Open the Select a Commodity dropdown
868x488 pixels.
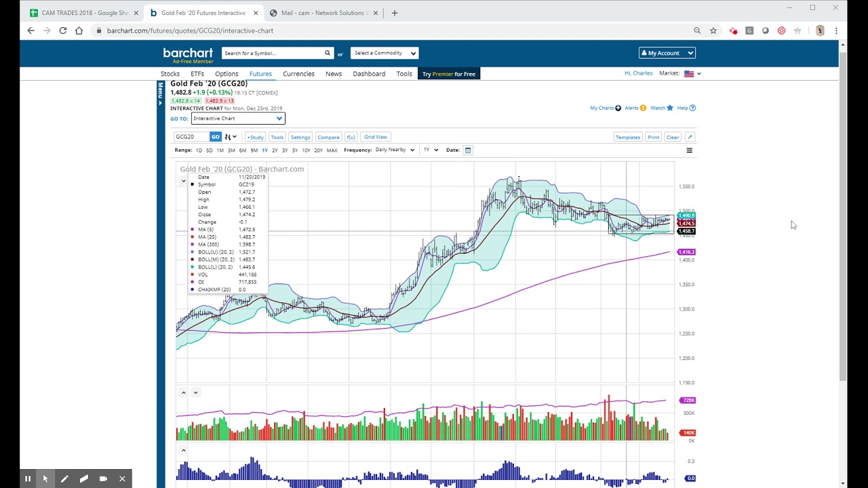point(384,53)
